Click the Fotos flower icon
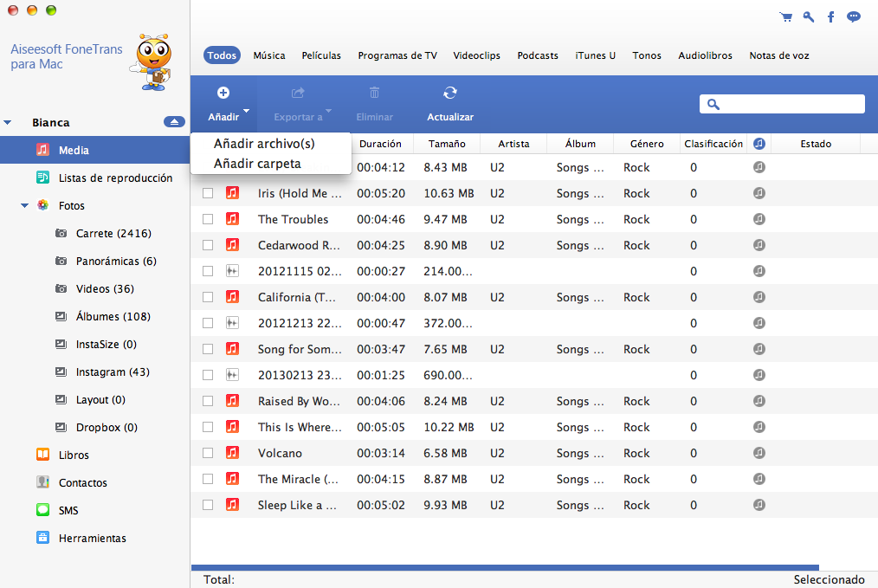The image size is (878, 588). click(x=42, y=205)
